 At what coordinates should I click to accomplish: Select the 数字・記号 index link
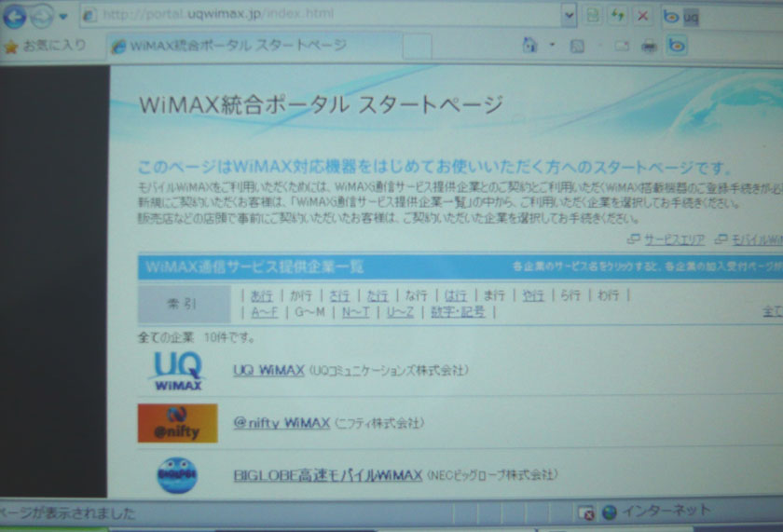pyautogui.click(x=458, y=313)
